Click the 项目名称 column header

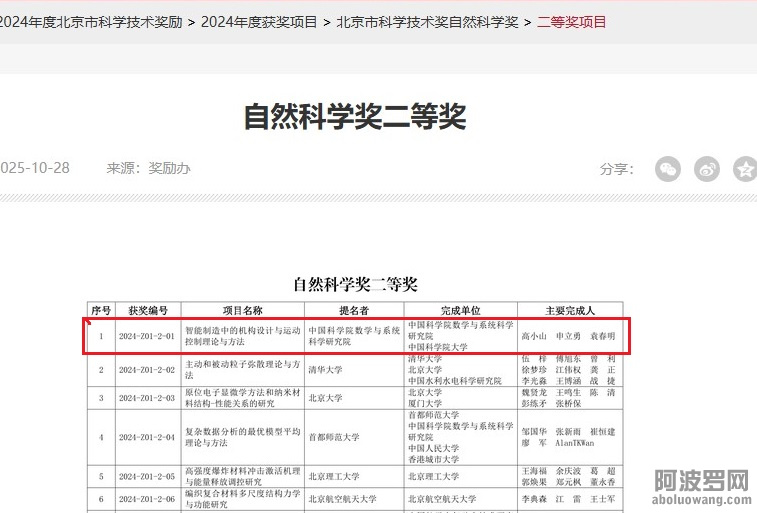click(x=242, y=310)
